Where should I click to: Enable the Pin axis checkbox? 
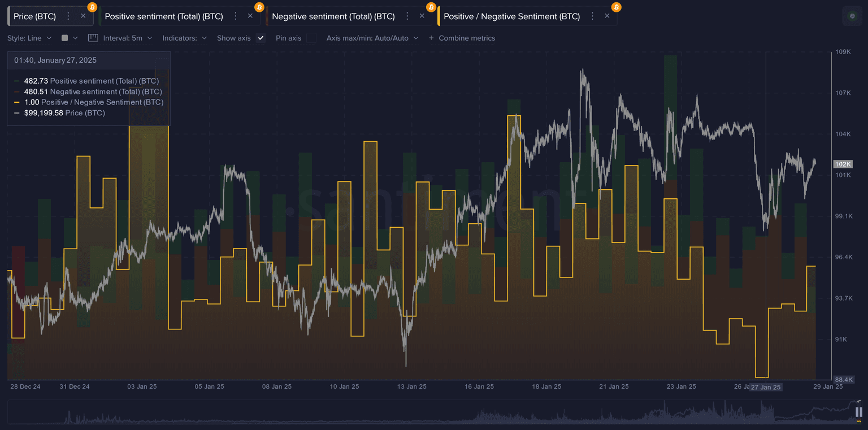click(311, 38)
